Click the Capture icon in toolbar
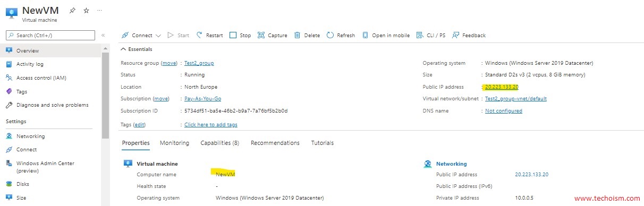Screen dimensions: 644x206 click(261, 35)
